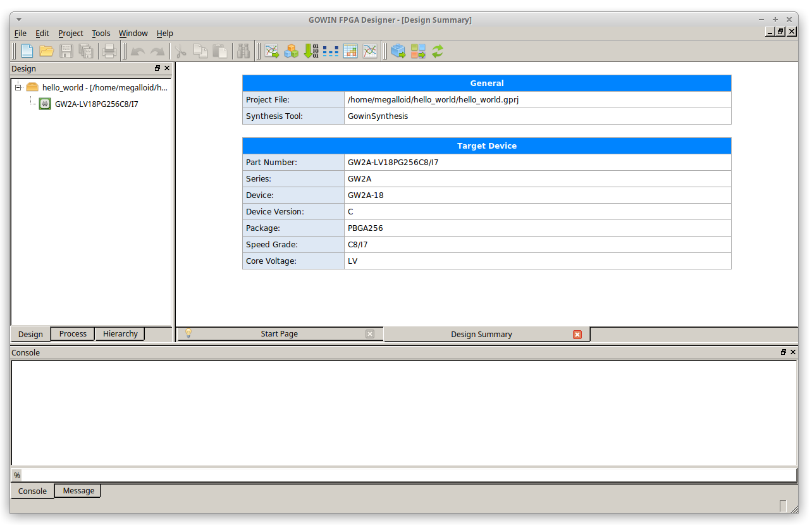Image resolution: width=812 pixels, height=525 pixels.
Task: Float the Console panel
Action: pos(784,352)
